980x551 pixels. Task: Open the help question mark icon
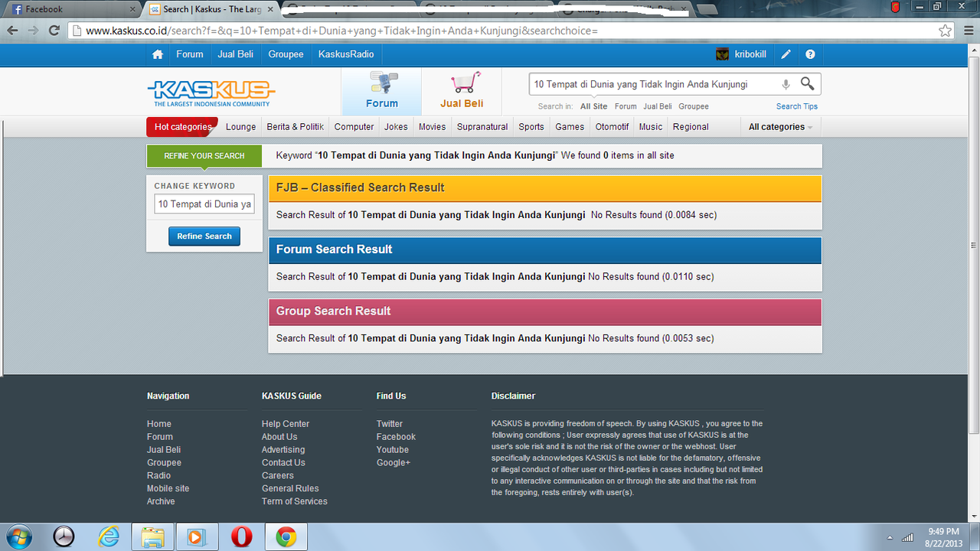pyautogui.click(x=810, y=54)
